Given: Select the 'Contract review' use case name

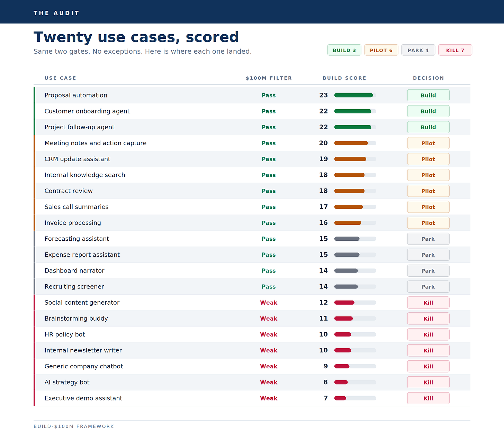Looking at the screenshot, I should [x=69, y=191].
